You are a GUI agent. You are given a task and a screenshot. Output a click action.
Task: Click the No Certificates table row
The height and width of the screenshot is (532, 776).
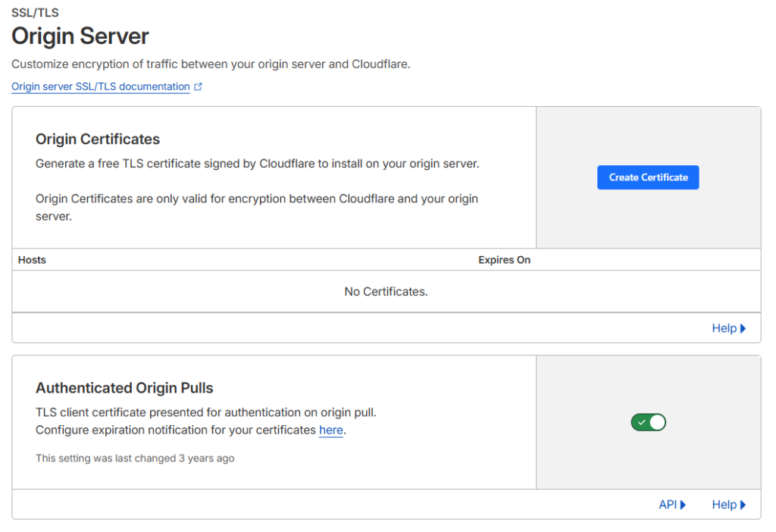pyautogui.click(x=386, y=291)
